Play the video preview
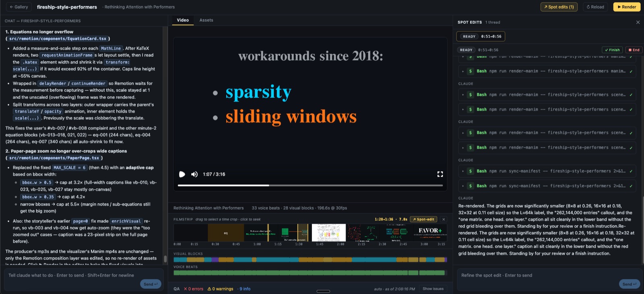644x294 pixels. click(182, 174)
